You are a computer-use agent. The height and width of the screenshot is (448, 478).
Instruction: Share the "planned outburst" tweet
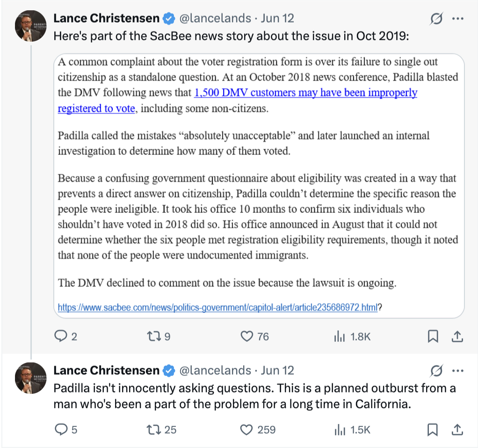pyautogui.click(x=458, y=429)
